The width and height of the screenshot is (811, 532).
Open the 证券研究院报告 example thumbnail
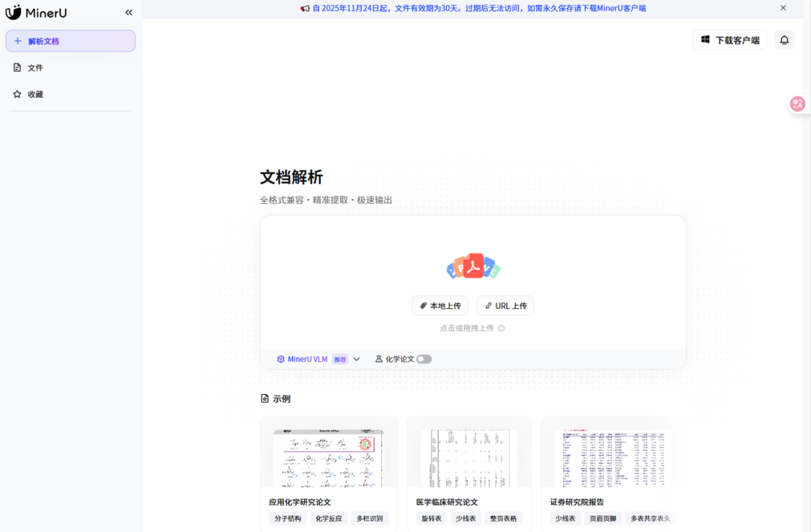point(611,458)
